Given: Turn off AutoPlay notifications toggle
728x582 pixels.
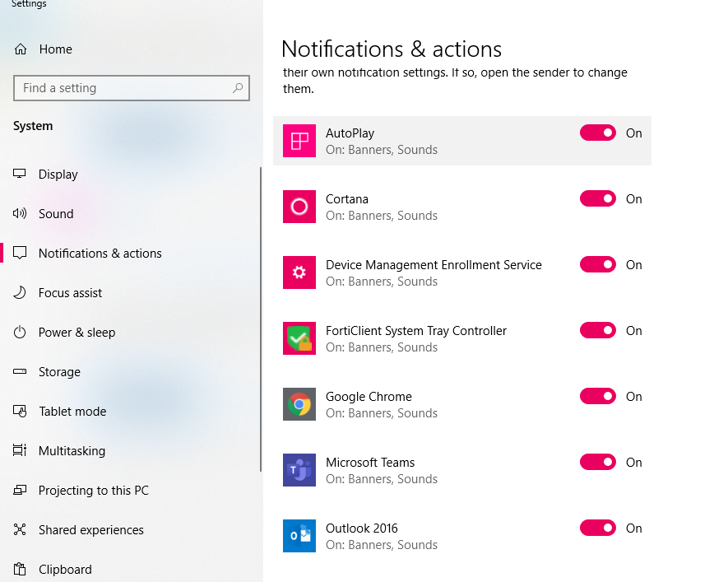Looking at the screenshot, I should pos(598,133).
